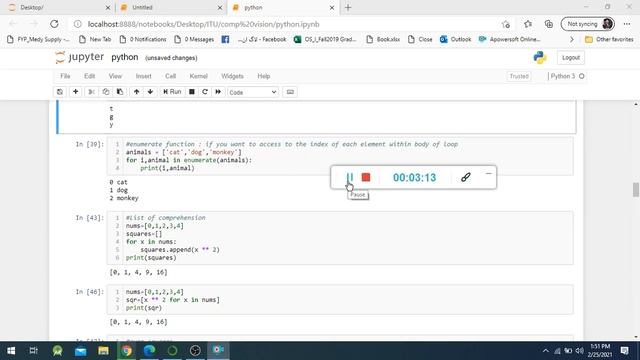Click the Not syncing profile button

pyautogui.click(x=588, y=24)
